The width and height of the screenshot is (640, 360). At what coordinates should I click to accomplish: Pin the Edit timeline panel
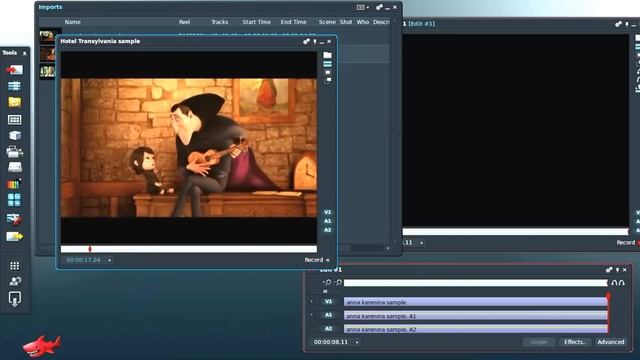click(617, 270)
